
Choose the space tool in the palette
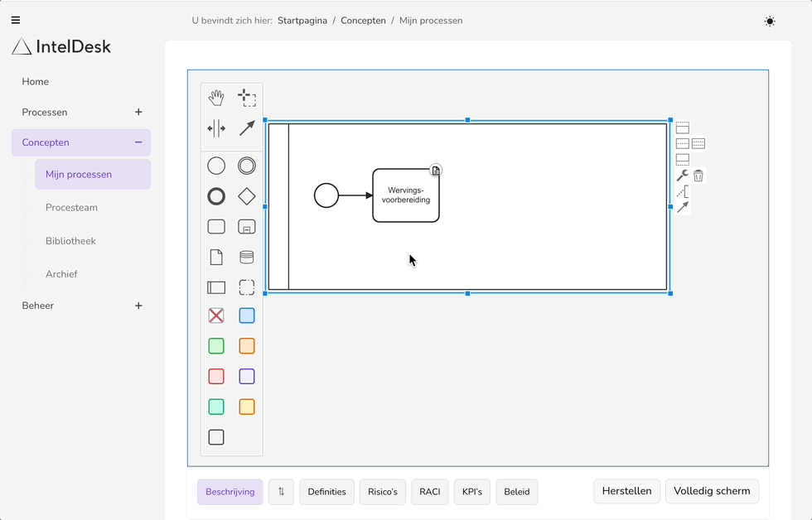216,128
